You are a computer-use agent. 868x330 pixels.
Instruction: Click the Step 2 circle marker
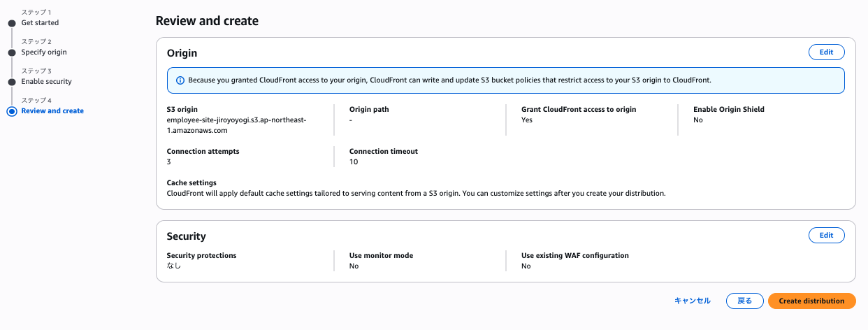tap(12, 52)
